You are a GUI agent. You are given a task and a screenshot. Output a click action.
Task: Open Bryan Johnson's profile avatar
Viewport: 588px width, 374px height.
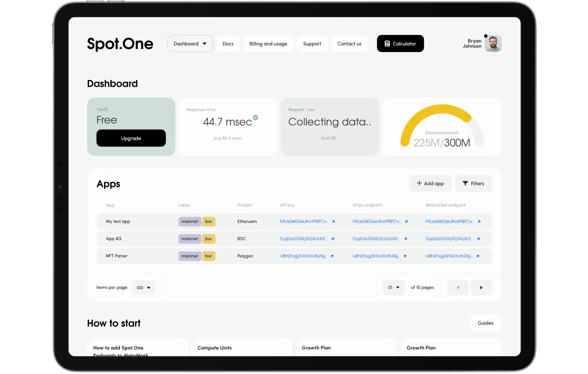pyautogui.click(x=493, y=43)
